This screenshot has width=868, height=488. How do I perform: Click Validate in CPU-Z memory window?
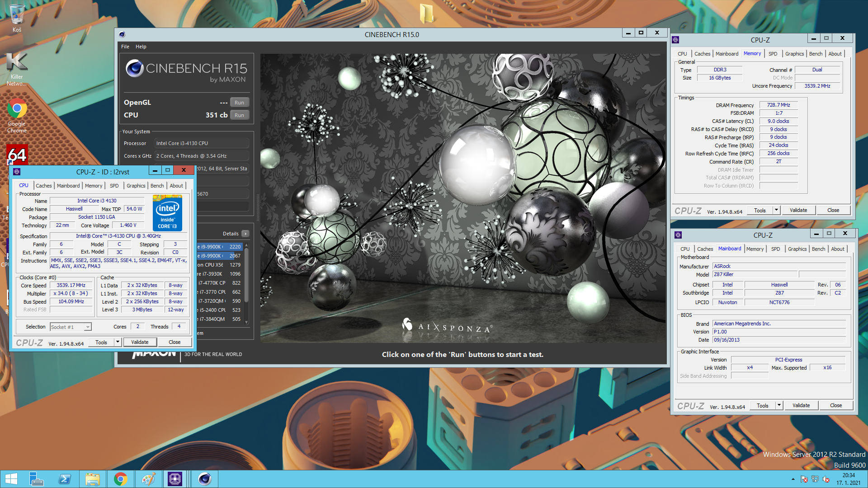pyautogui.click(x=798, y=210)
